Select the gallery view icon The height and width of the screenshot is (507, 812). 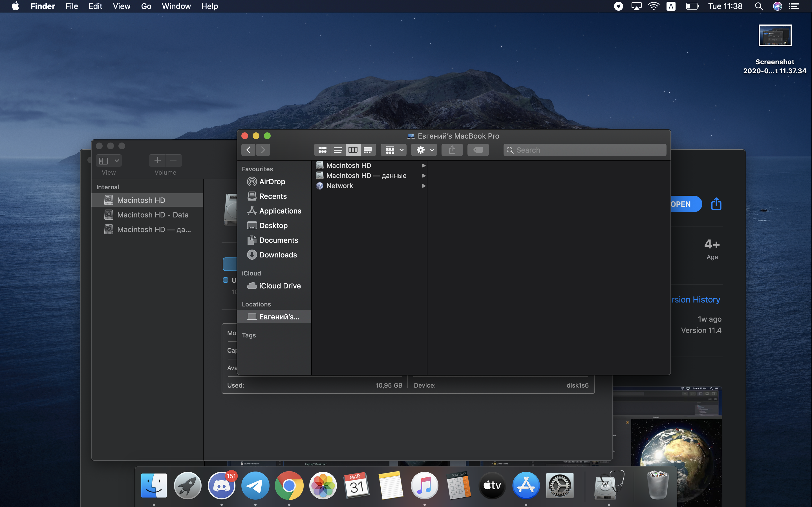(x=368, y=150)
